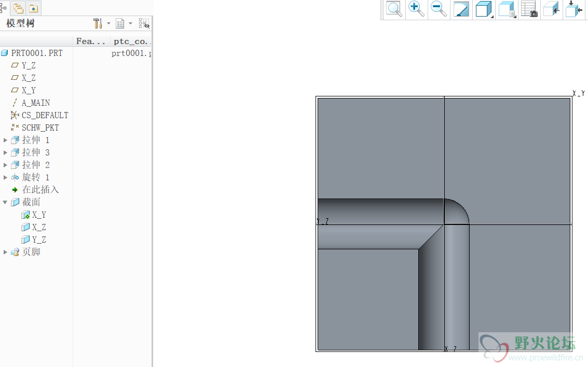Switch to the Folder Browser tab

point(18,8)
